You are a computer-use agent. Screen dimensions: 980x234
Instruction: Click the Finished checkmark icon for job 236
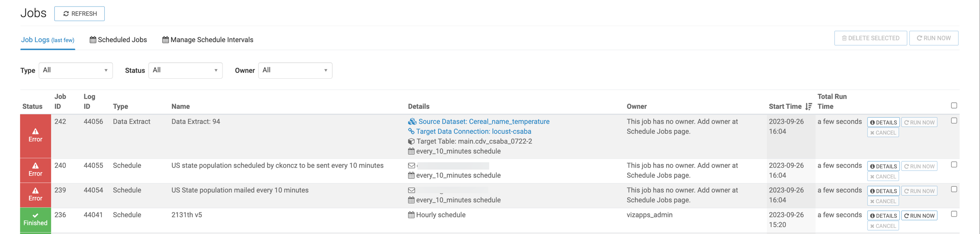pyautogui.click(x=35, y=215)
